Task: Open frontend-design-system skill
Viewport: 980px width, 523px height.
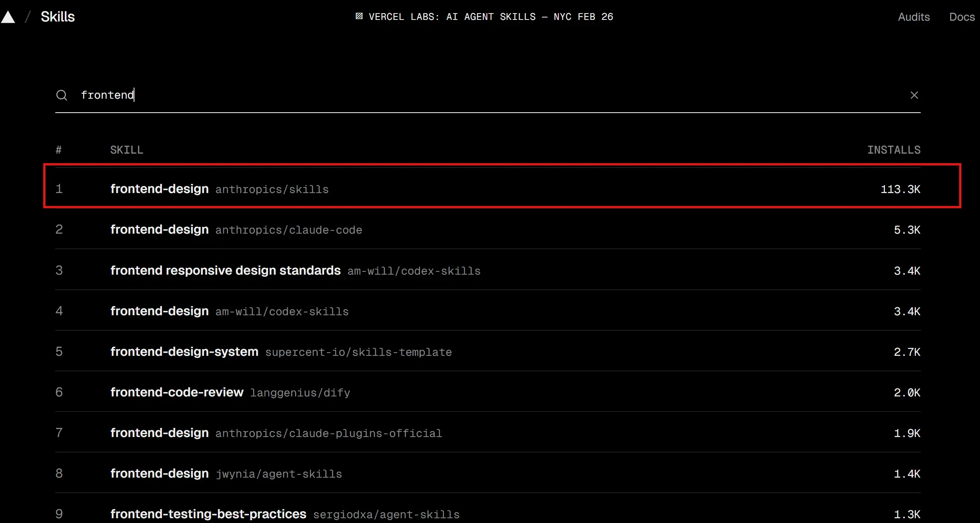Action: [x=184, y=351]
